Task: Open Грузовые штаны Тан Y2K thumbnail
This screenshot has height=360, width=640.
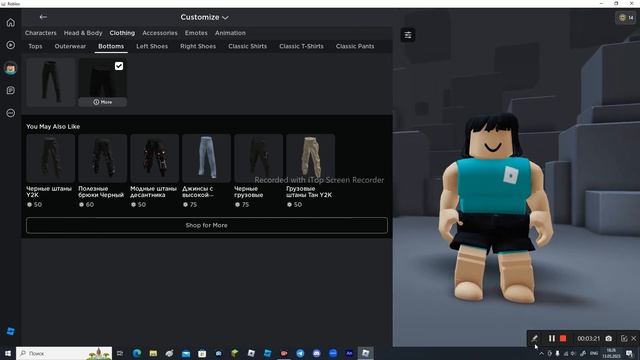Action: click(x=311, y=158)
